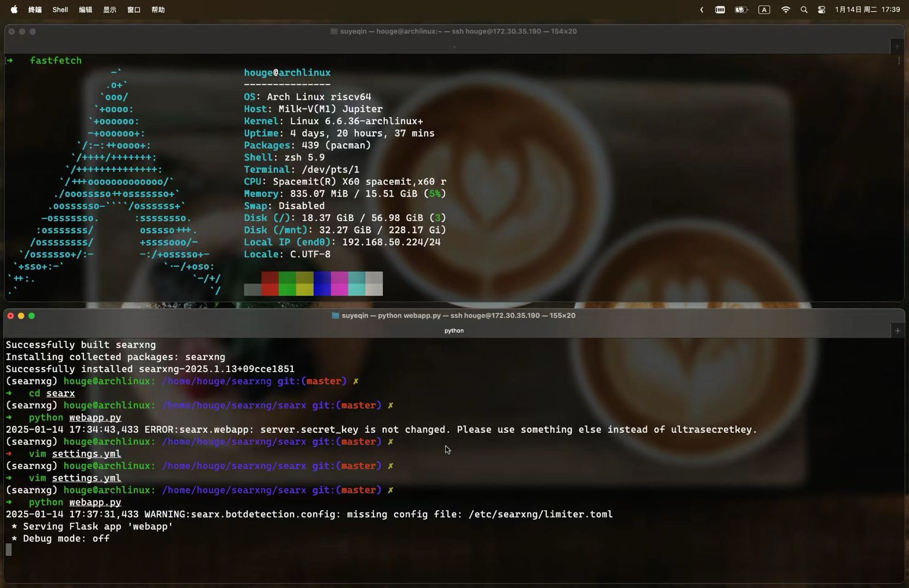
Task: Click the 'cd searx' command
Action: pyautogui.click(x=52, y=393)
